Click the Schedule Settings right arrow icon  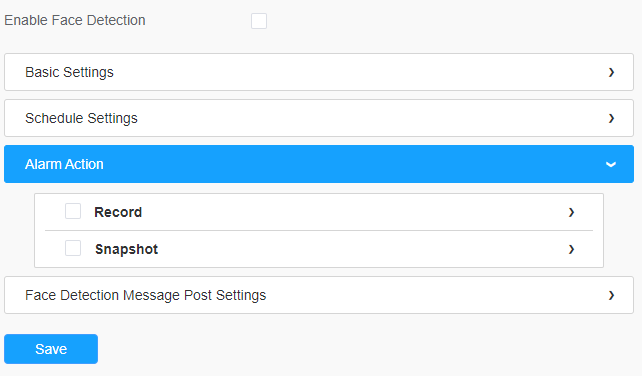pyautogui.click(x=611, y=118)
